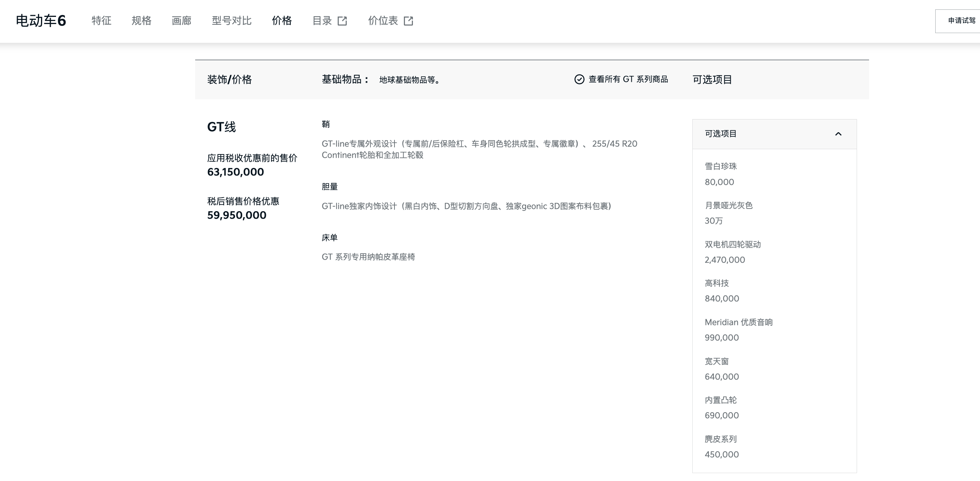Click the 电动车6 title logo
The image size is (980, 481).
click(41, 21)
